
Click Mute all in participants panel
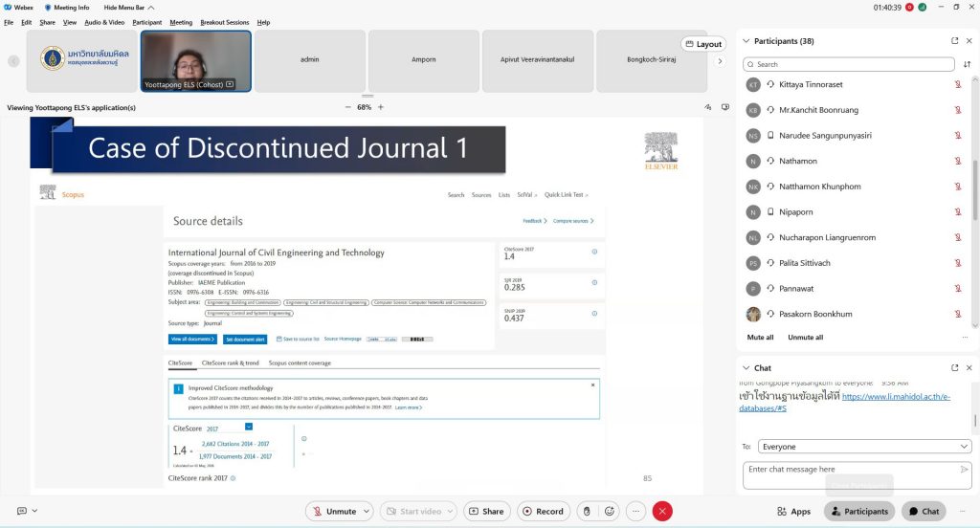pyautogui.click(x=760, y=338)
